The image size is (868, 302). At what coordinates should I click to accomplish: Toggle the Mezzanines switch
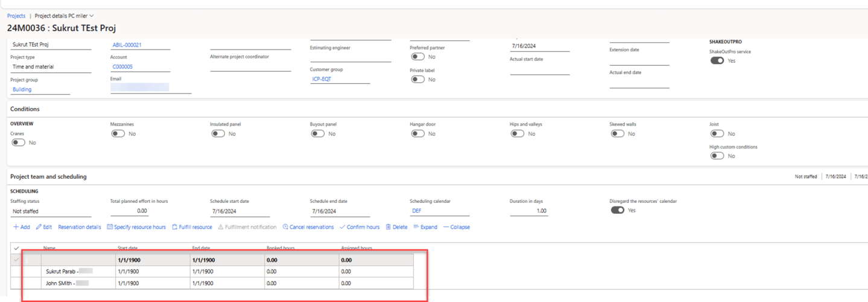coord(118,133)
